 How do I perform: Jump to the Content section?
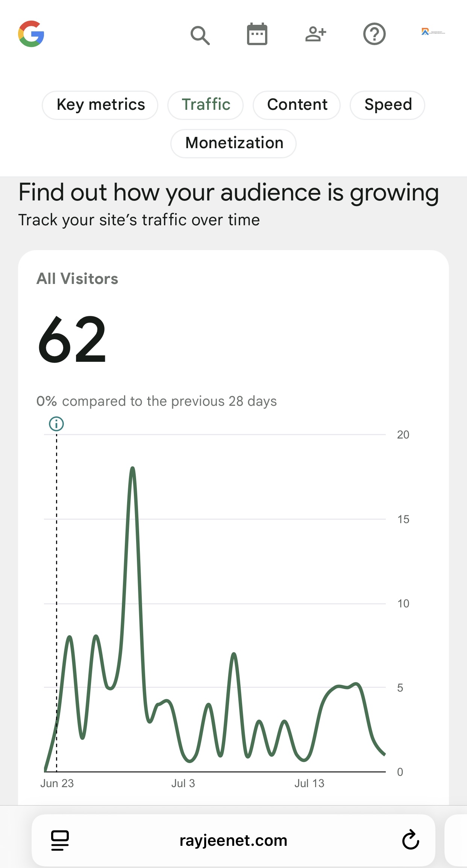coord(297,105)
